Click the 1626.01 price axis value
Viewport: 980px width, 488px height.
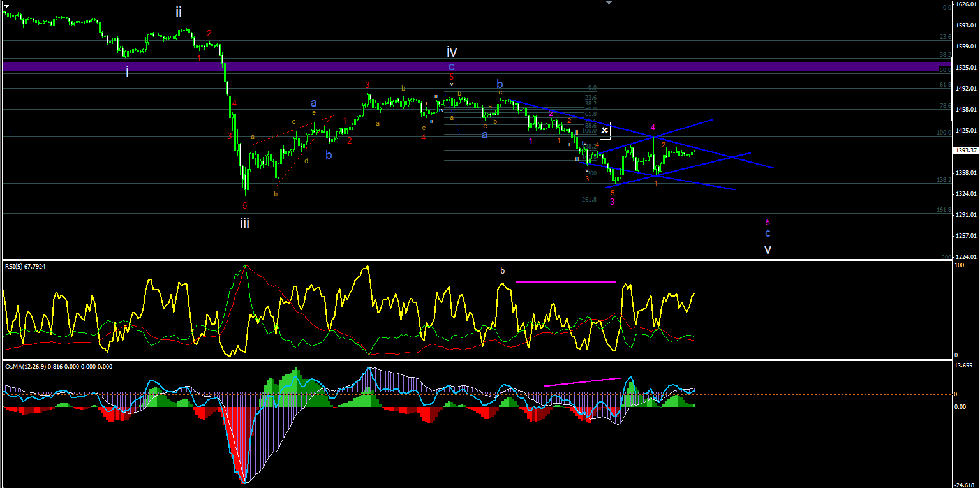(966, 4)
